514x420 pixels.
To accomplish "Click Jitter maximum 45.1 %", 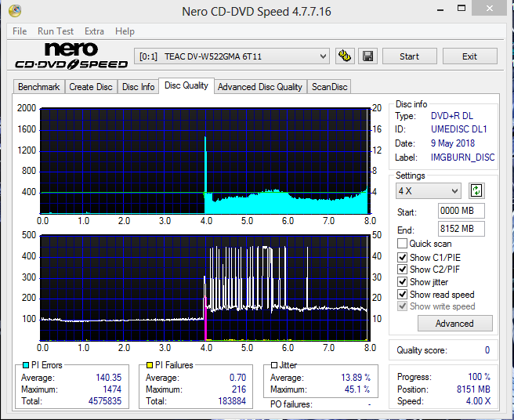I will 357,389.
